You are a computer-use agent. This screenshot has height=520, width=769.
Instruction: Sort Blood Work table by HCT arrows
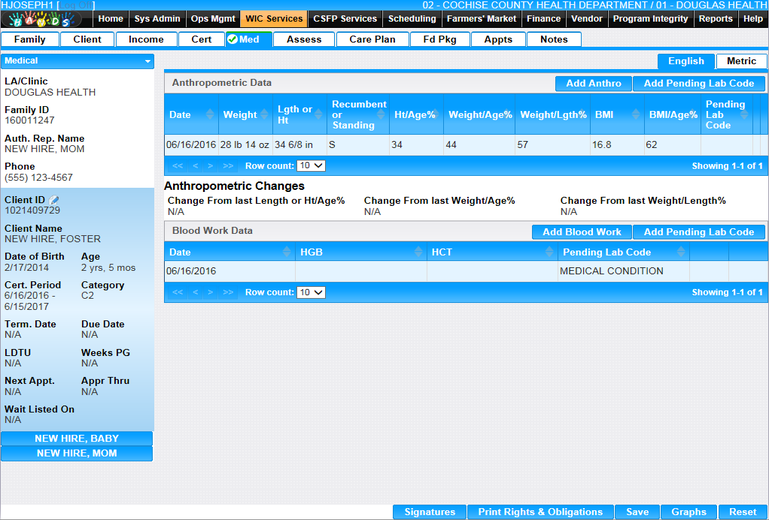pyautogui.click(x=550, y=252)
